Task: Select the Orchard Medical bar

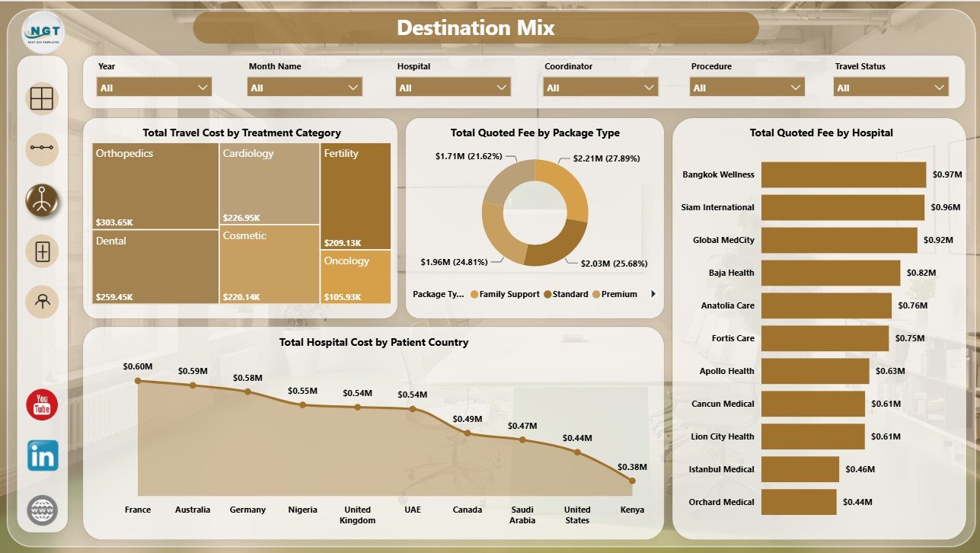Action: [x=799, y=502]
